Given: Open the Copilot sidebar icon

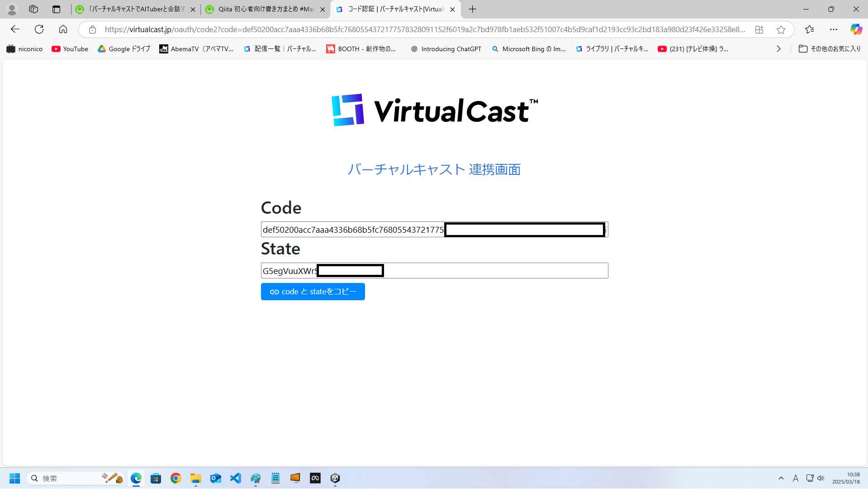Looking at the screenshot, I should click(x=856, y=29).
